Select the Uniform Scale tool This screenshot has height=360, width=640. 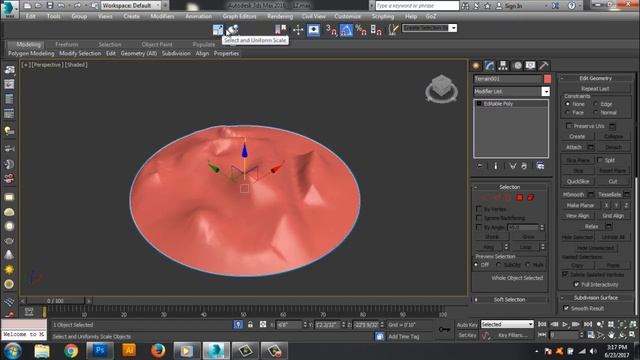pyautogui.click(x=218, y=30)
